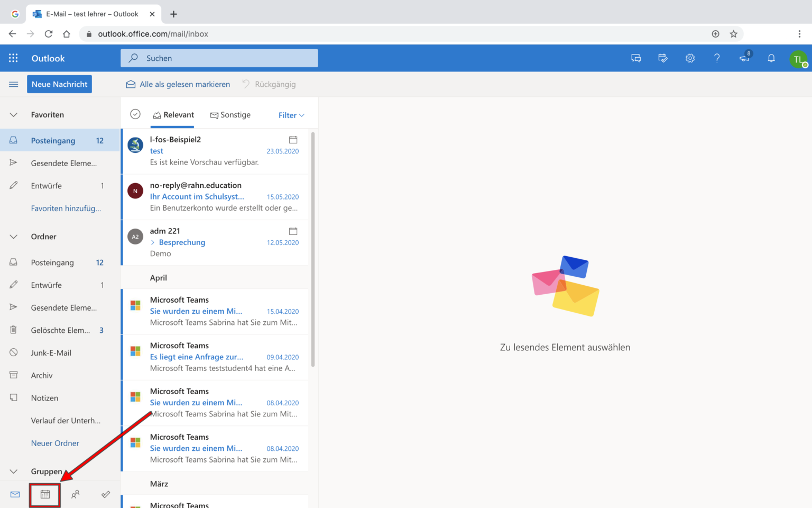The height and width of the screenshot is (508, 812).
Task: Click the Neuer Ordner link
Action: 55,443
